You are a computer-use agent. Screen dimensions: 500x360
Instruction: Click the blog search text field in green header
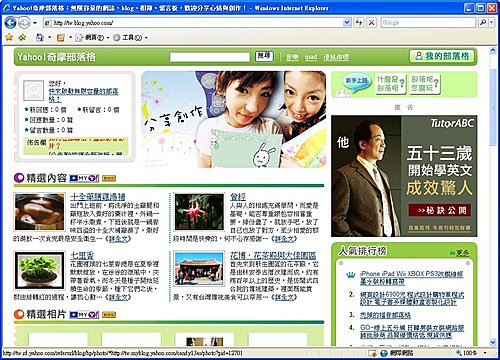(x=210, y=57)
